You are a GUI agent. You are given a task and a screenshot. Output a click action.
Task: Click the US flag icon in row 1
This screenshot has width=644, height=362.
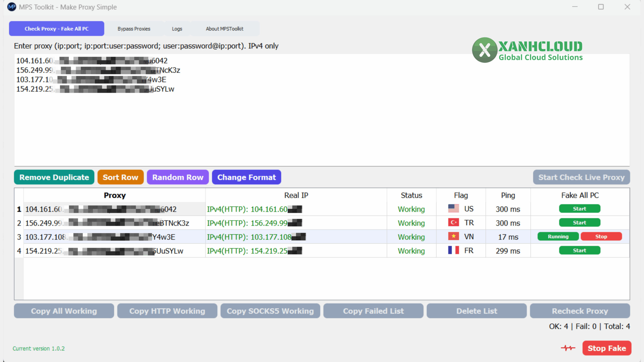(x=453, y=209)
